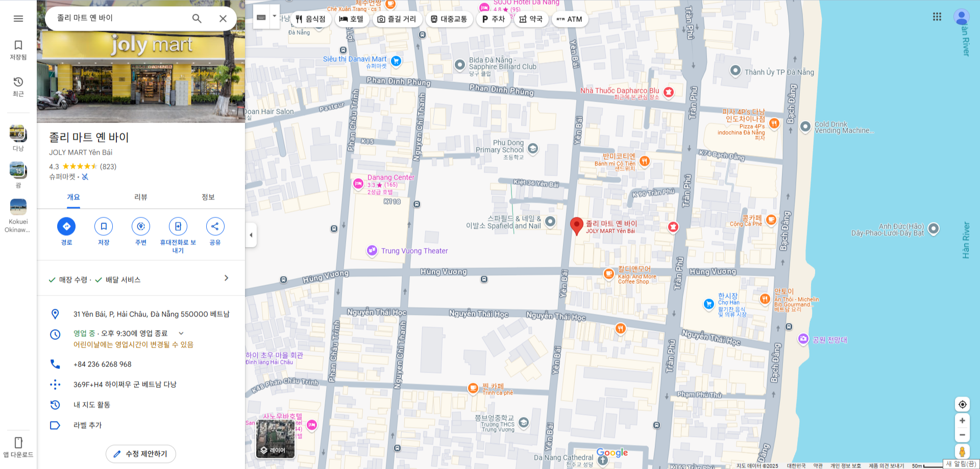Click the 경로 directions button

coord(66,226)
